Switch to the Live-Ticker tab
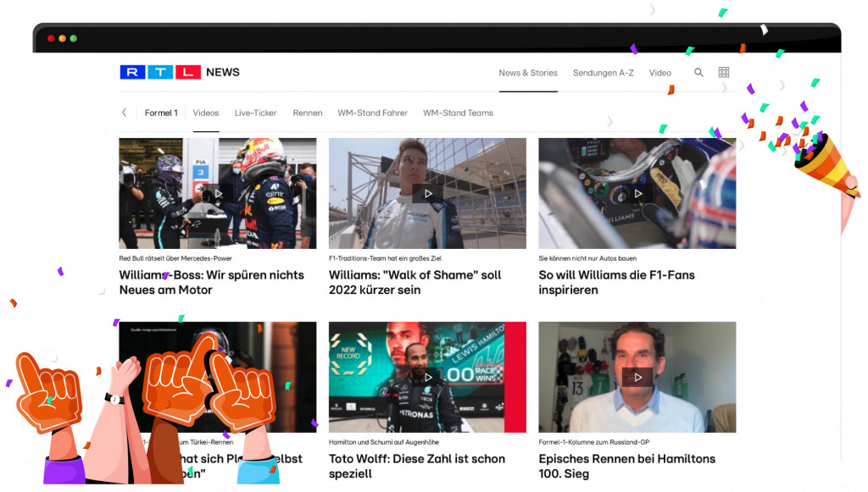Image resolution: width=868 pixels, height=492 pixels. [x=255, y=113]
